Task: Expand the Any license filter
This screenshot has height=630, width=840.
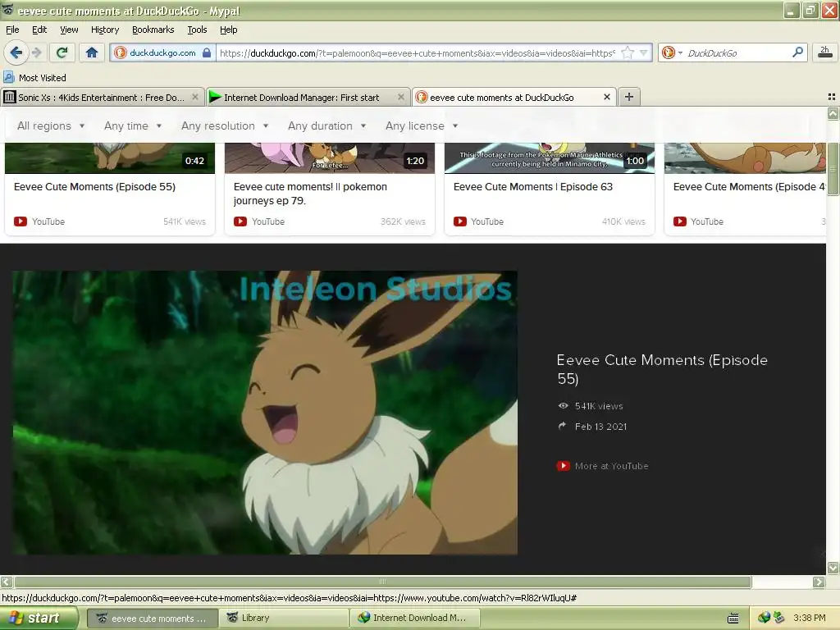Action: [x=422, y=126]
